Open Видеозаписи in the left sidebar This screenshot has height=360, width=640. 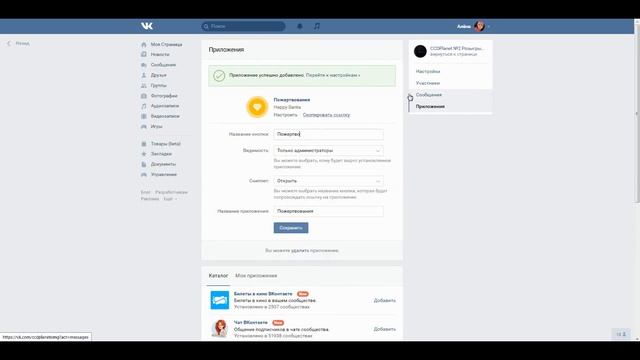165,116
